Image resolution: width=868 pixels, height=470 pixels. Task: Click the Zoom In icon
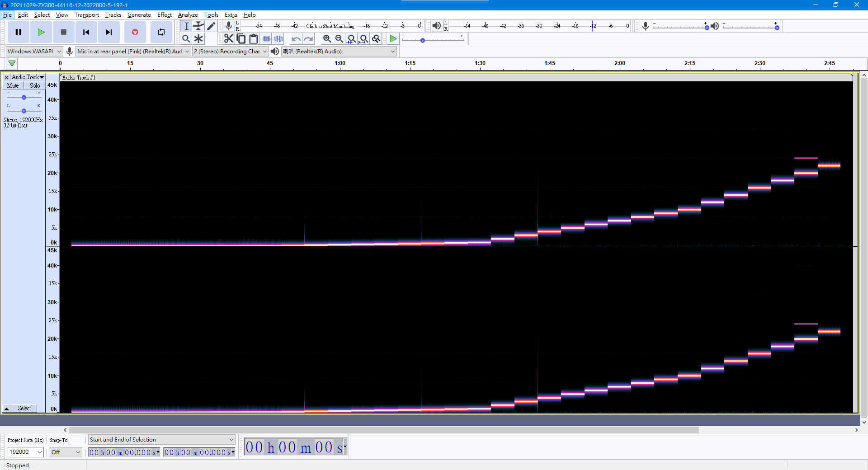pyautogui.click(x=327, y=39)
